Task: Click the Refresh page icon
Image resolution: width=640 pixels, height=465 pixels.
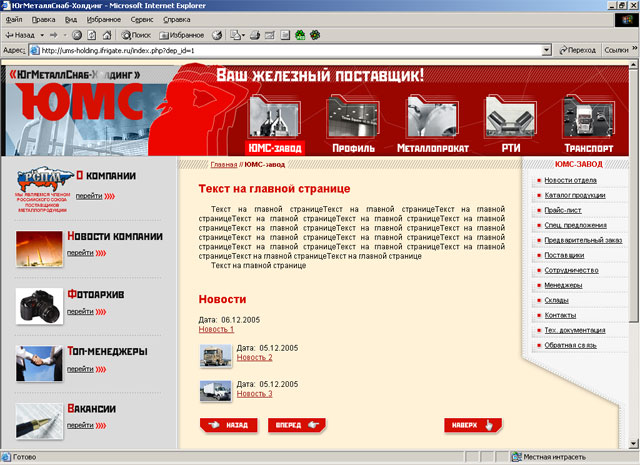Action: [x=92, y=35]
